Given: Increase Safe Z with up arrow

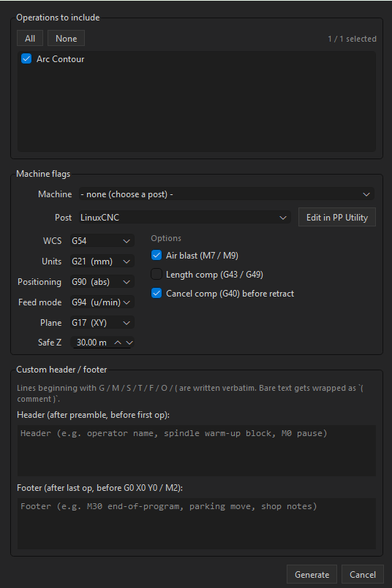Looking at the screenshot, I should click(x=118, y=343).
